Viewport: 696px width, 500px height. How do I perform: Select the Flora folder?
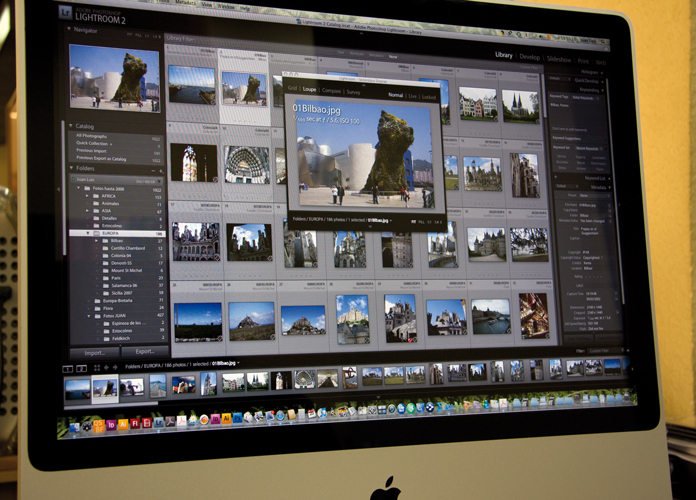tap(108, 308)
